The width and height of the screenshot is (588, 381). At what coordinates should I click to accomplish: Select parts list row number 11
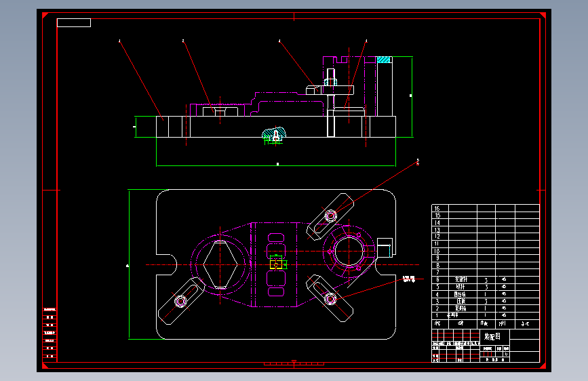[485, 244]
